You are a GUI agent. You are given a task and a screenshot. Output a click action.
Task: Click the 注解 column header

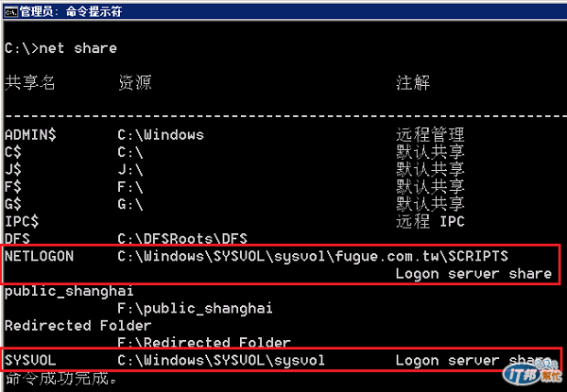(x=413, y=83)
